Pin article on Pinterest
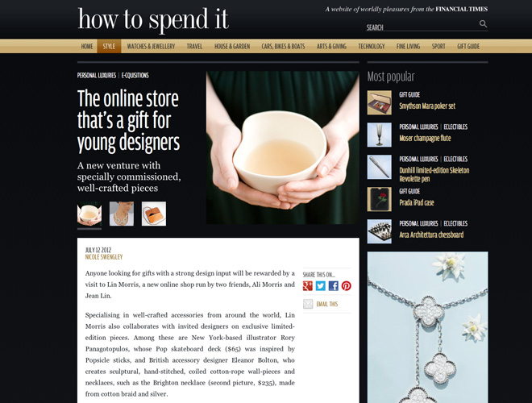The height and width of the screenshot is (403, 532). [347, 286]
